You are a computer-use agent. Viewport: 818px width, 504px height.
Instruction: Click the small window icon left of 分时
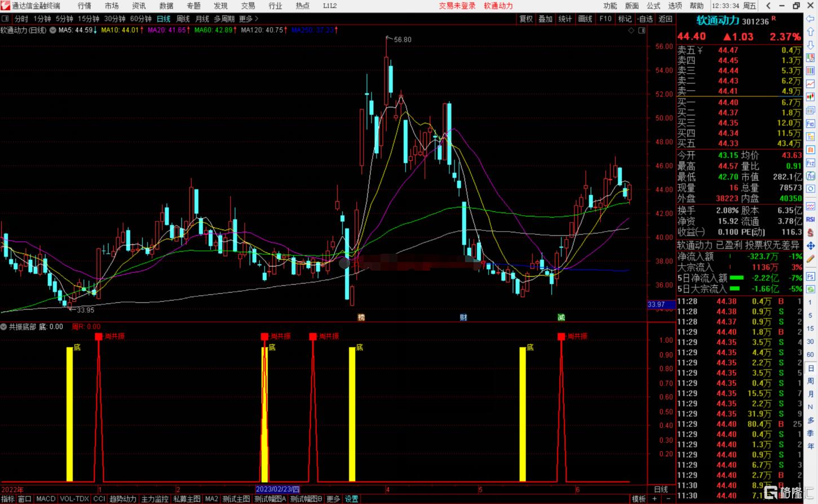pos(6,19)
